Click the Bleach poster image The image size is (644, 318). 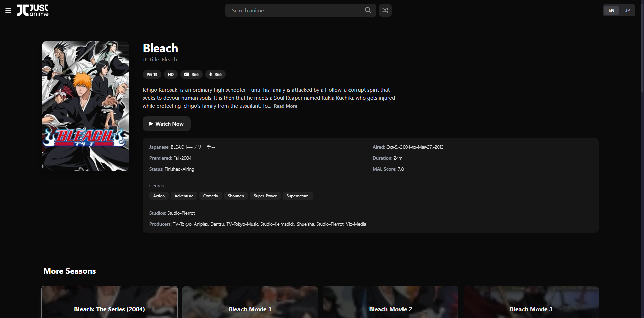tap(86, 106)
